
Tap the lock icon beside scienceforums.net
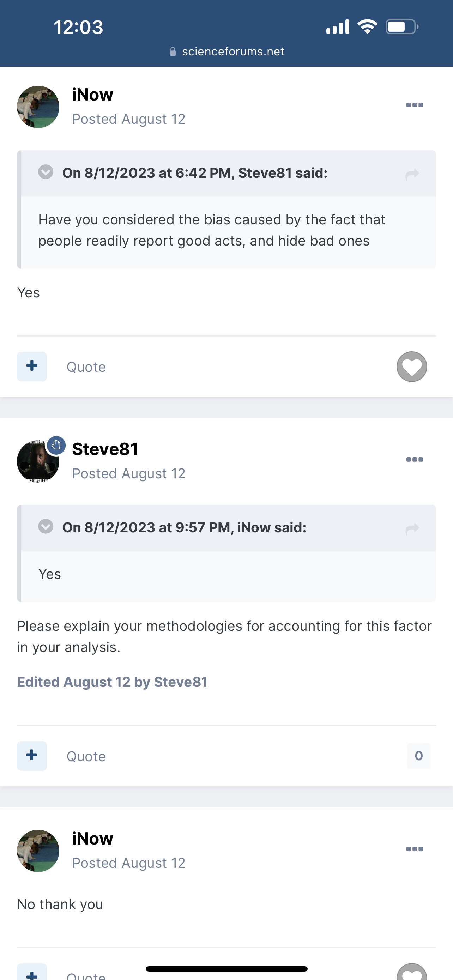pos(173,52)
